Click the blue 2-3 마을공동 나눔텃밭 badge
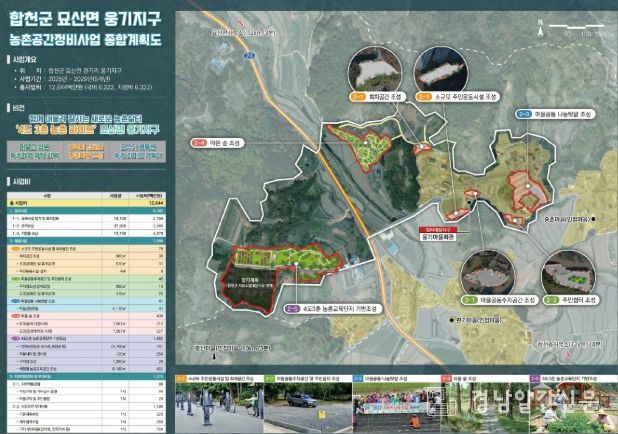The image size is (618, 434). pos(523,116)
